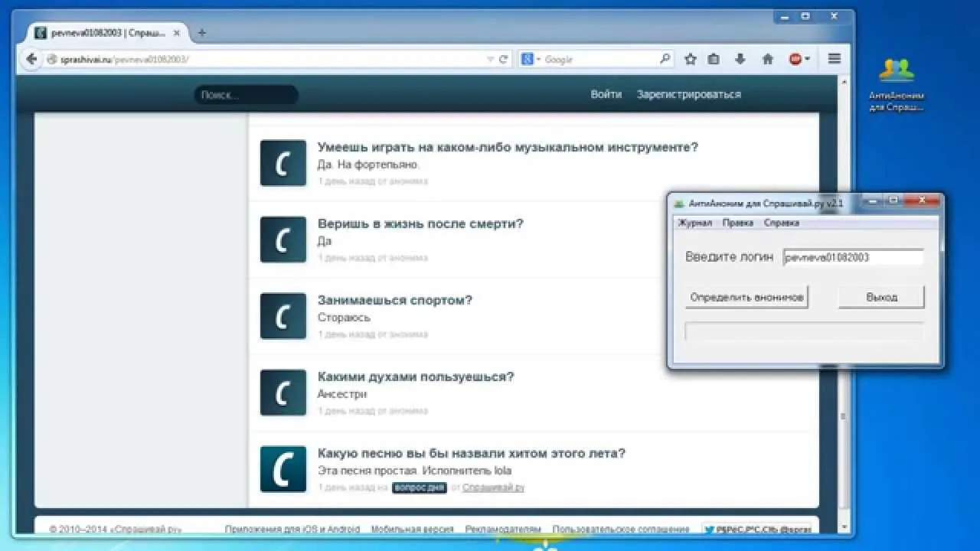Open Приложения для iOS и Android footer link

pos(292,529)
